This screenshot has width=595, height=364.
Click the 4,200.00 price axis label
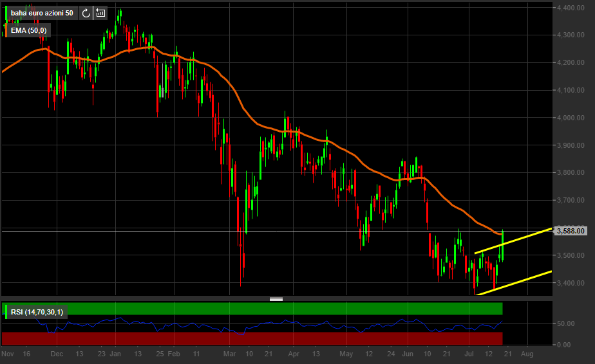[x=571, y=62]
